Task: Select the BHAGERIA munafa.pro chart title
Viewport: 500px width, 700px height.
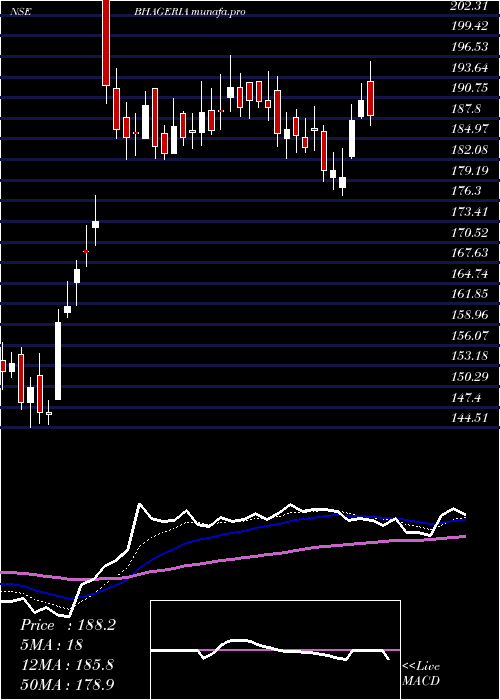Action: coord(189,12)
